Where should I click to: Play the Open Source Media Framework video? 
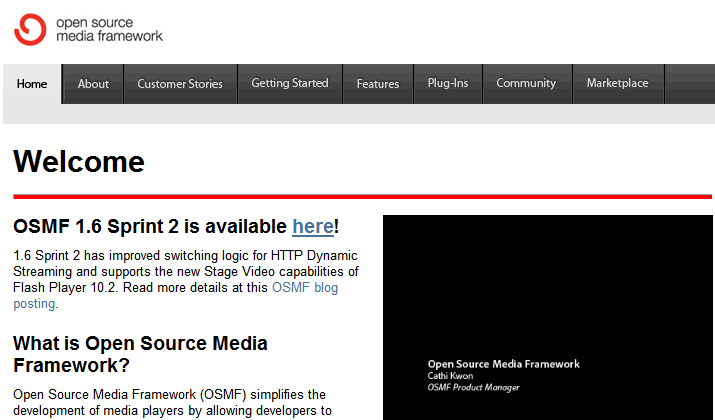click(x=549, y=317)
